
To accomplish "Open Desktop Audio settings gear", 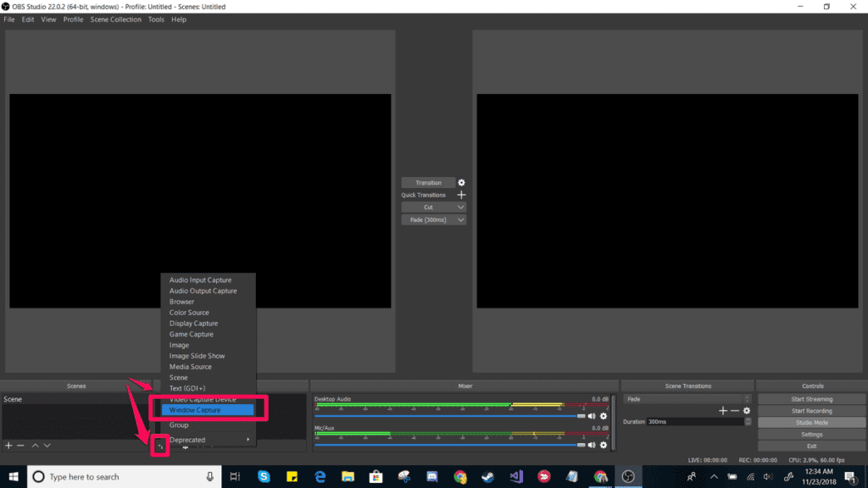I will click(604, 416).
